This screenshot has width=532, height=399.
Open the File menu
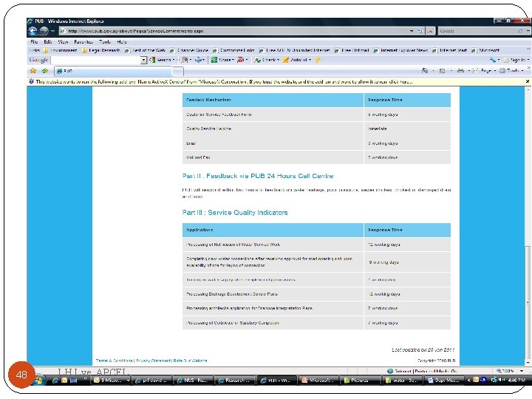(x=34, y=41)
